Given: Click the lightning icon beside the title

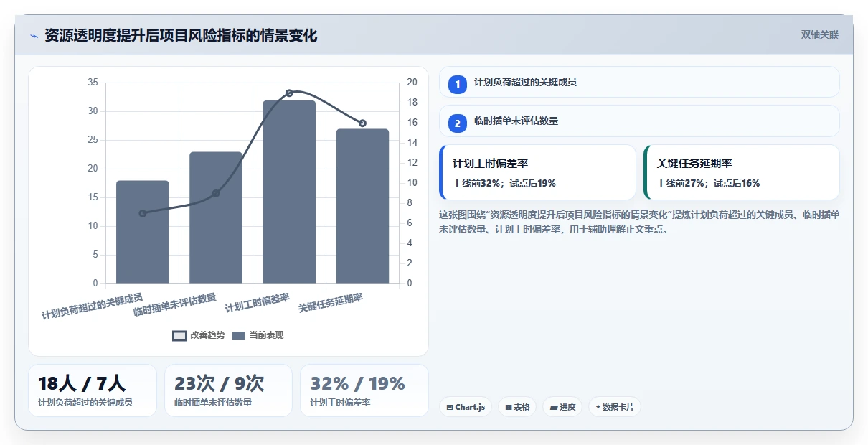Looking at the screenshot, I should click(34, 36).
